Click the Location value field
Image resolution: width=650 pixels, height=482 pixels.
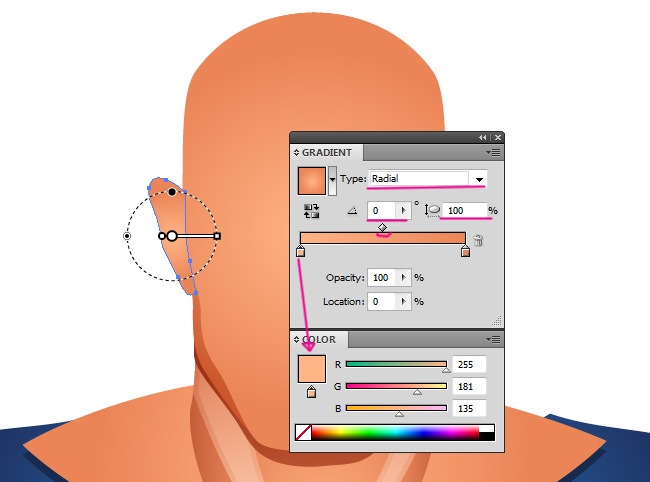(381, 301)
